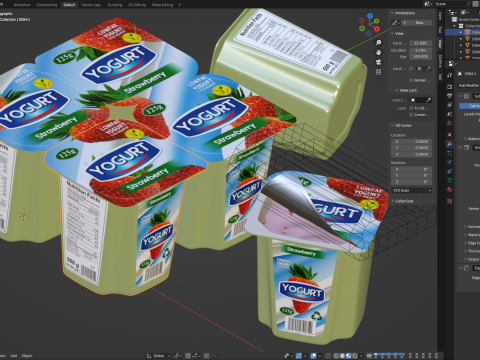Click the red X axis on navigation gizmo
The height and width of the screenshot is (360, 480).
[377, 29]
